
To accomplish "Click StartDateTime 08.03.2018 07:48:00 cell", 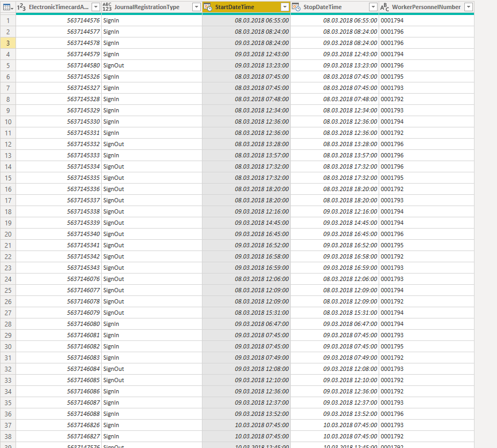I will coord(246,99).
